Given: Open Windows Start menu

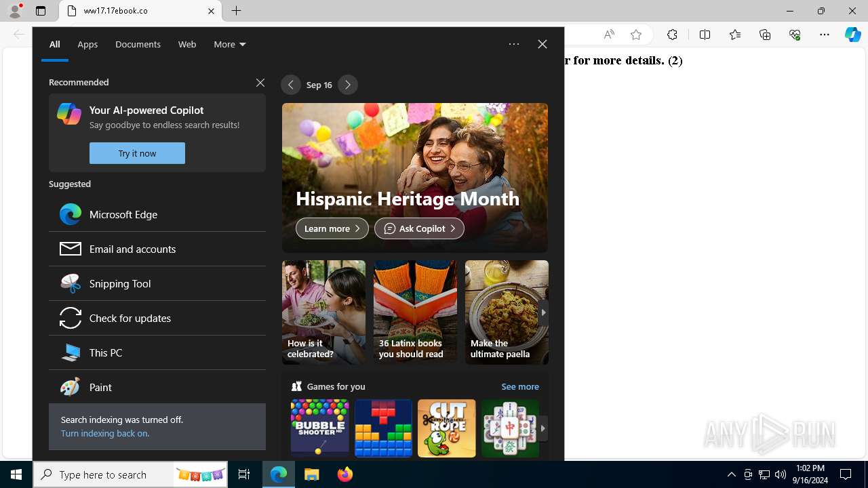Looking at the screenshot, I should click(x=16, y=474).
